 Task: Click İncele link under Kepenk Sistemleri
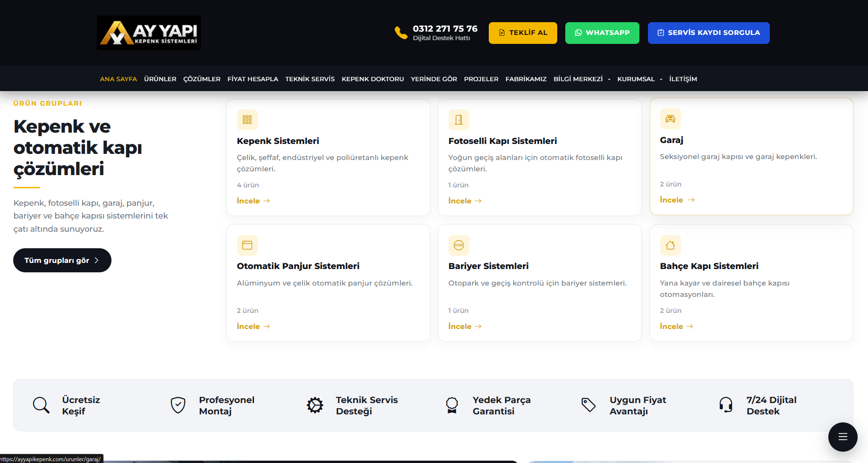(253, 201)
